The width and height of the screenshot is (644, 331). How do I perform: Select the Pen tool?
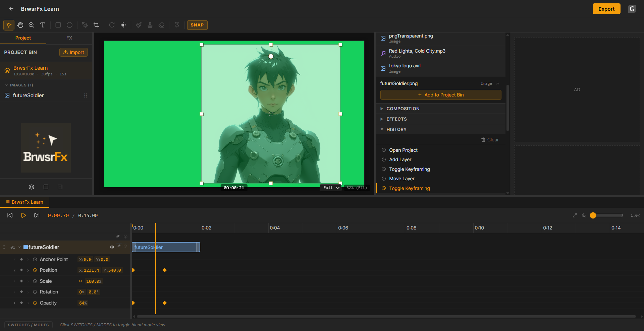(x=85, y=25)
